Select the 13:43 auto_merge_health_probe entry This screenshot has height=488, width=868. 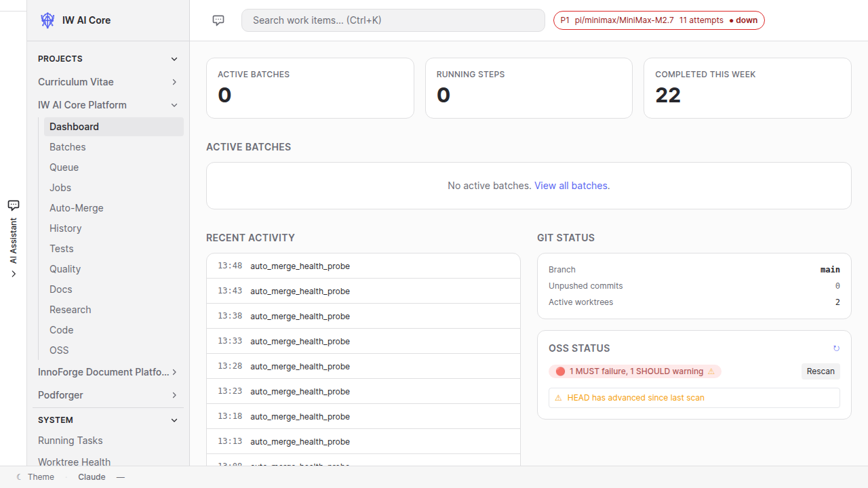363,291
